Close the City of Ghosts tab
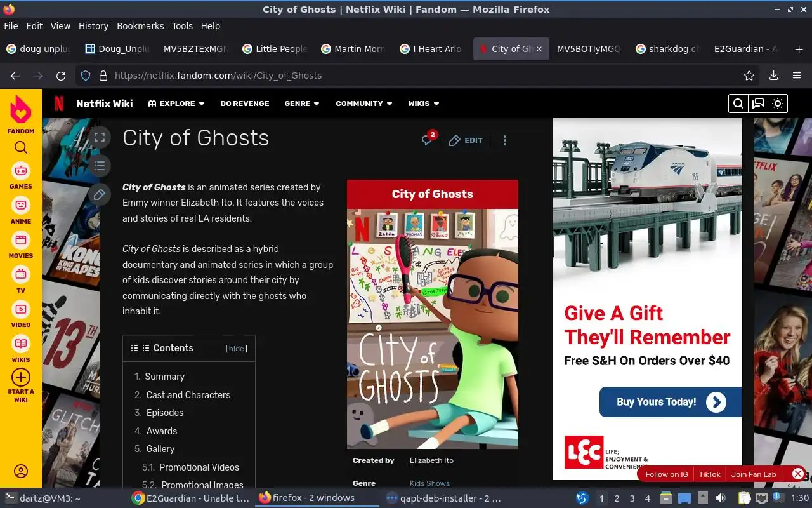 tap(539, 49)
